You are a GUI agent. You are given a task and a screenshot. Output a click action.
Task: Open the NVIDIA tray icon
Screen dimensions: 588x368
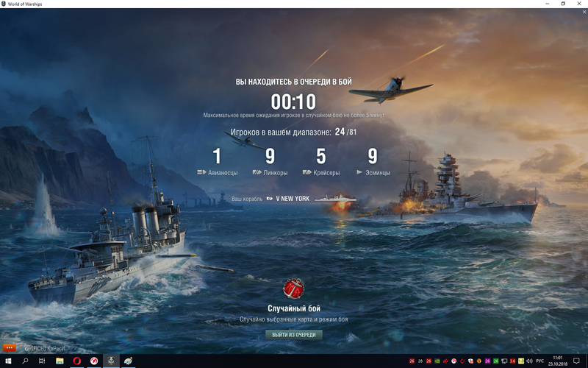(437, 361)
